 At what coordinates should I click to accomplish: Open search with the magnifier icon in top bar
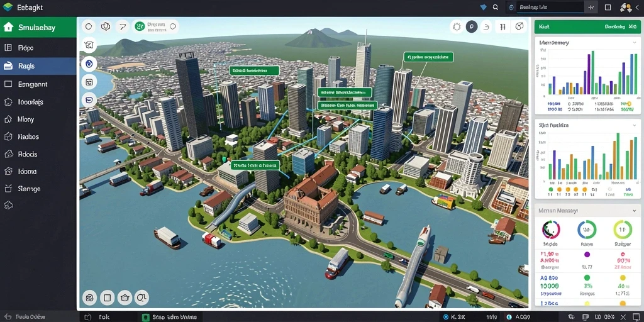pyautogui.click(x=496, y=8)
